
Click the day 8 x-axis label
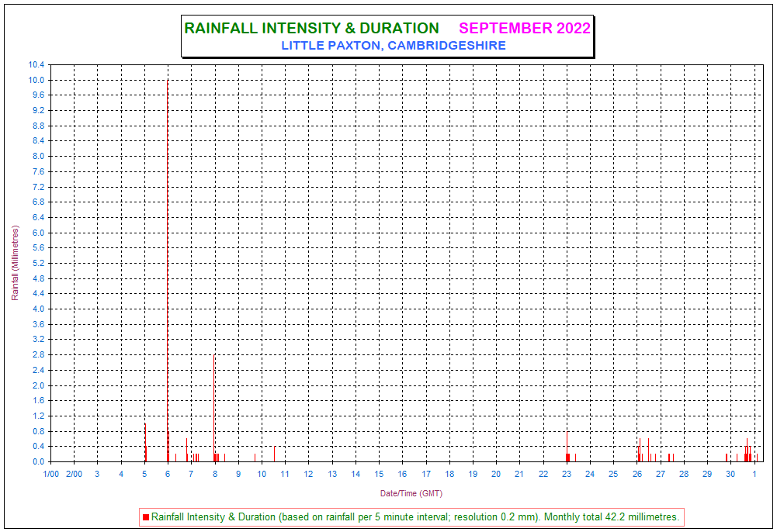pyautogui.click(x=215, y=474)
